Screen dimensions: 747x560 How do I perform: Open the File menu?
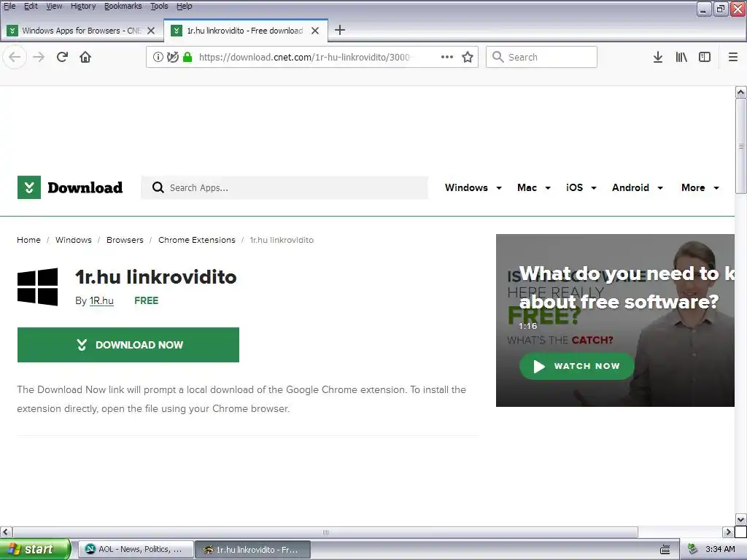click(9, 6)
